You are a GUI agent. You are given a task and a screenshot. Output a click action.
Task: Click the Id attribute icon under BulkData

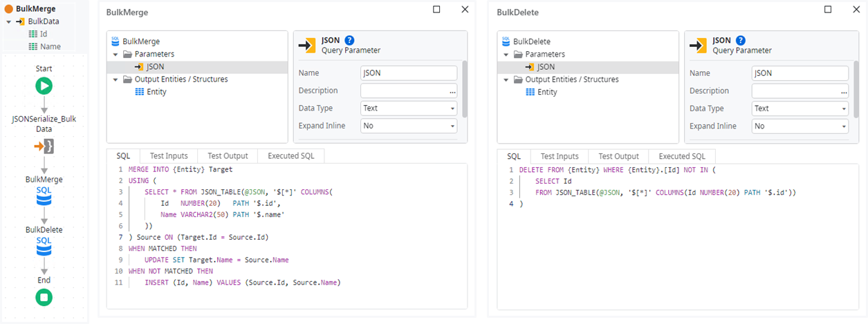coord(33,34)
